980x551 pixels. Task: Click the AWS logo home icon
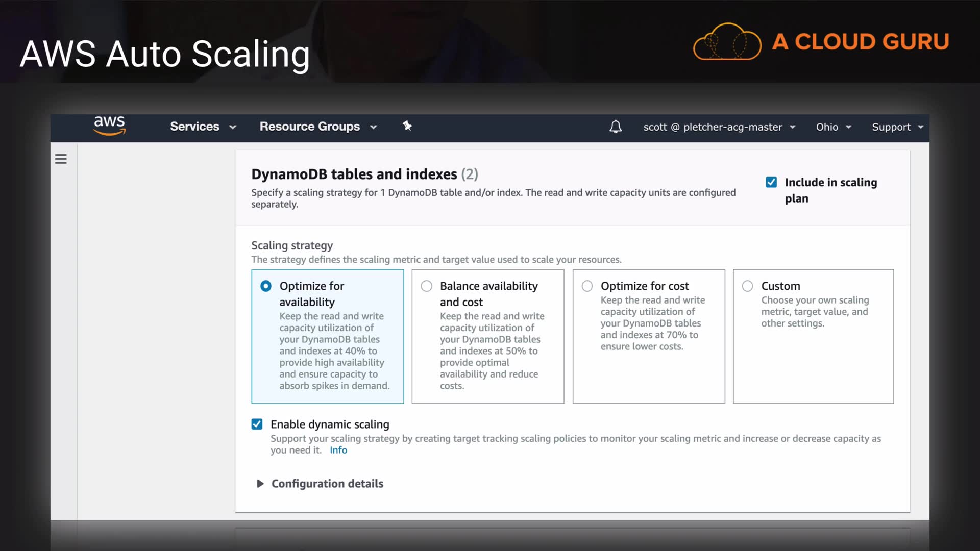point(109,126)
